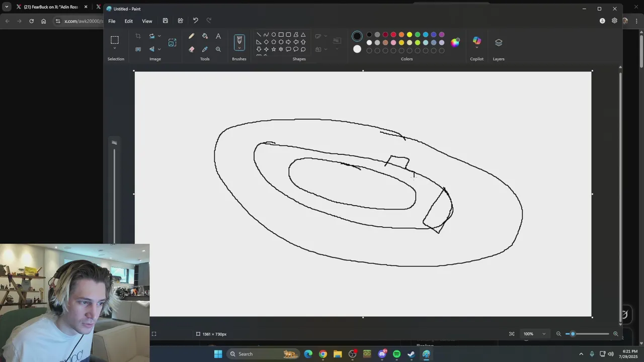
Task: Click the Redo arrow
Action: [209, 21]
